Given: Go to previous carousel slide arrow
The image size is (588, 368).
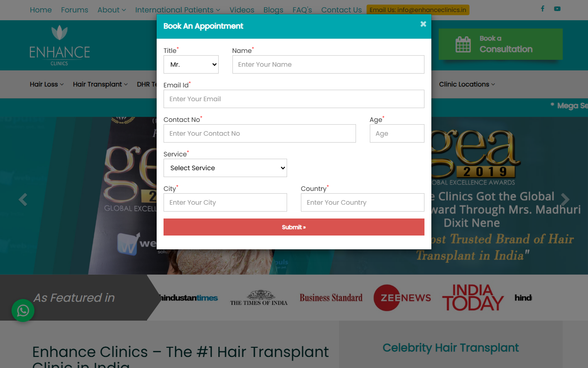Looking at the screenshot, I should tap(23, 200).
